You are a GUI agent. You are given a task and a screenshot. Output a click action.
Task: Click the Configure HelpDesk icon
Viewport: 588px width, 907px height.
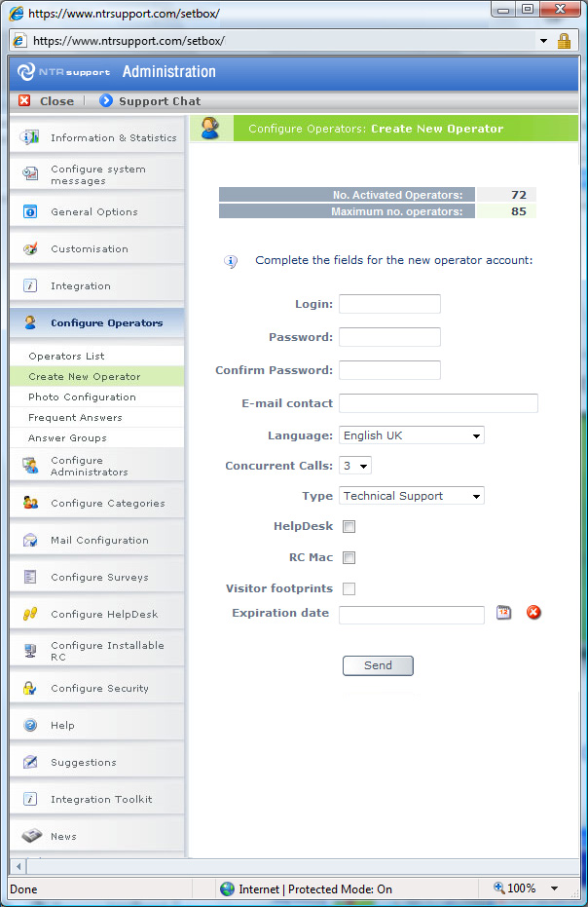pyautogui.click(x=30, y=614)
